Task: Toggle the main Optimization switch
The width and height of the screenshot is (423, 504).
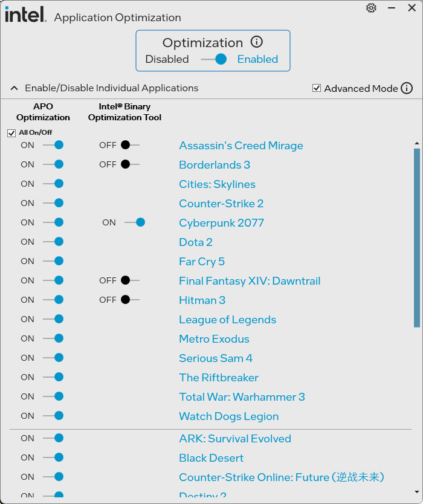Action: [215, 59]
